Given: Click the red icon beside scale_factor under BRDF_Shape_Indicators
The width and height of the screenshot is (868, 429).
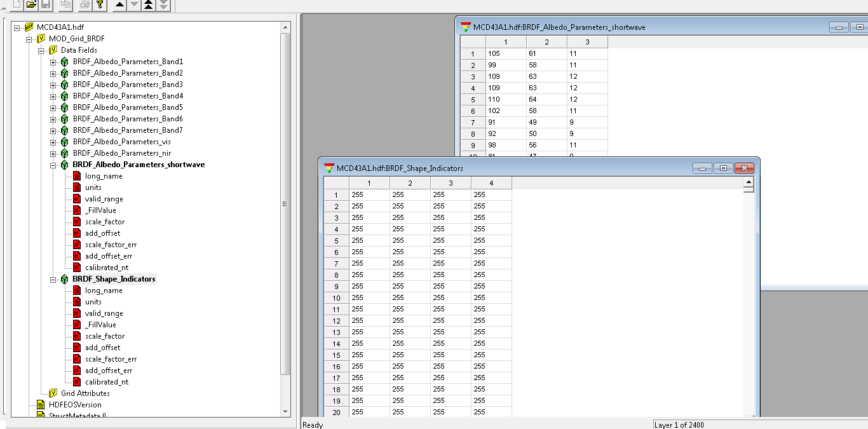Looking at the screenshot, I should (77, 336).
